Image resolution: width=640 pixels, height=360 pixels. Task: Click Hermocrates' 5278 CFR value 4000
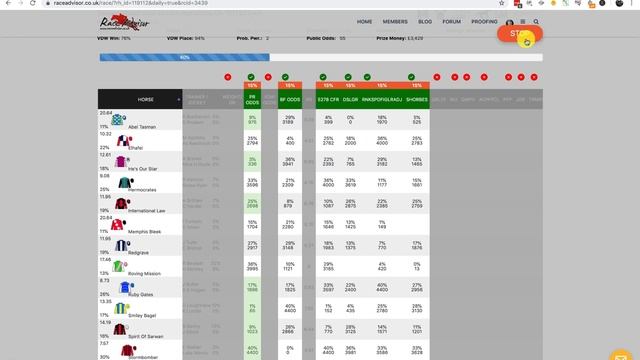(x=328, y=185)
